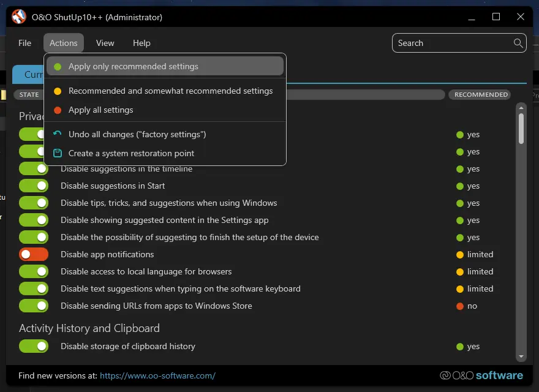Click 'Activity History and Clipboard' section heading
Viewport: 539px width, 392px height.
pyautogui.click(x=89, y=328)
